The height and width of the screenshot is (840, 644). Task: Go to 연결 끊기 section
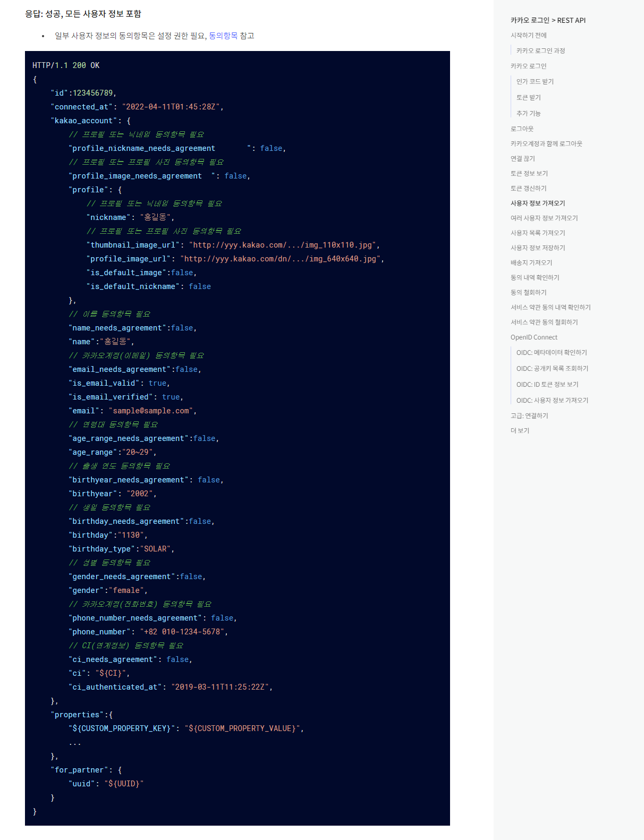click(x=522, y=158)
